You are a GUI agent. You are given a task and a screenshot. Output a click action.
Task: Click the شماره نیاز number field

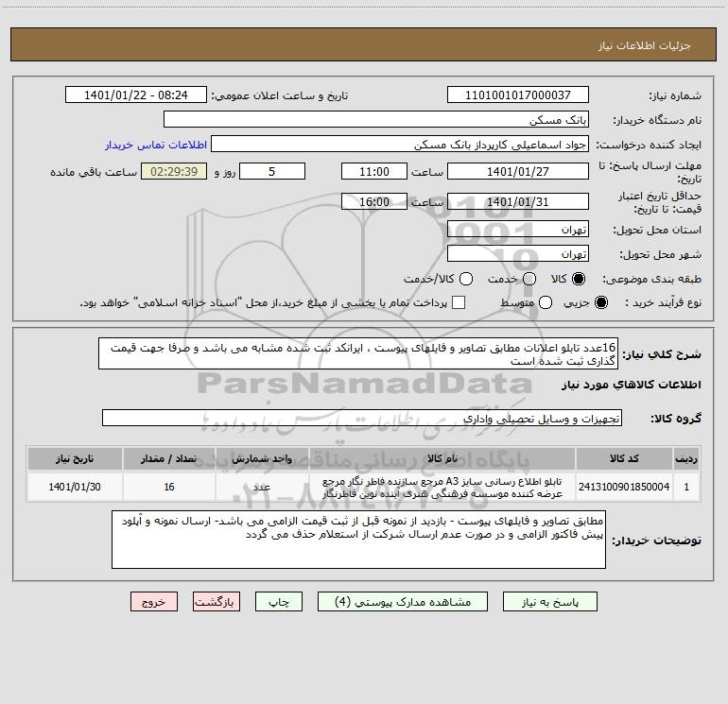518,95
